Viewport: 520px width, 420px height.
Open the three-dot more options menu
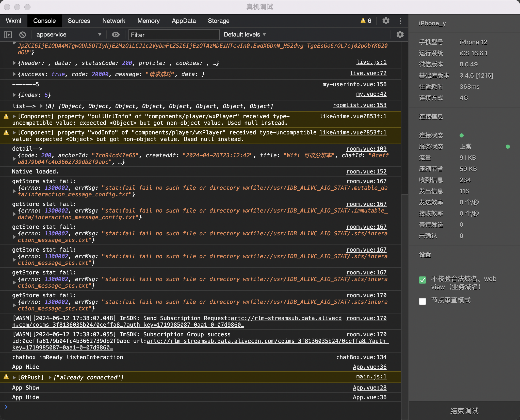[x=400, y=21]
